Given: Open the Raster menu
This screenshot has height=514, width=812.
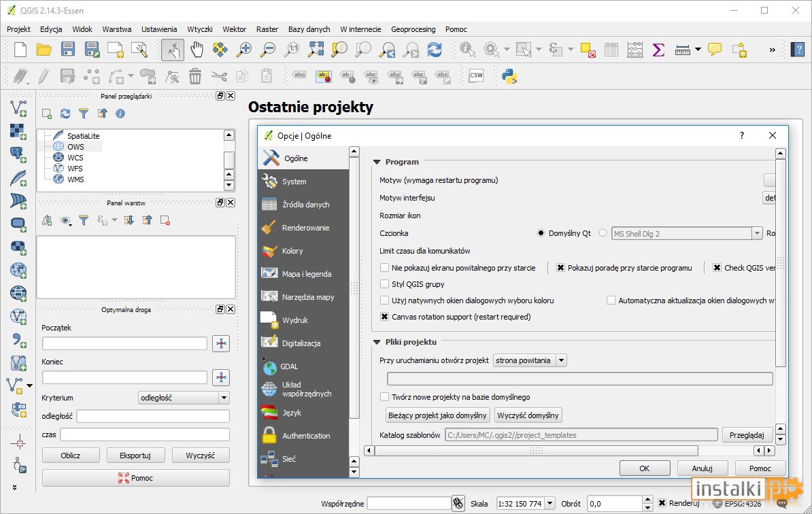Looking at the screenshot, I should click(267, 29).
